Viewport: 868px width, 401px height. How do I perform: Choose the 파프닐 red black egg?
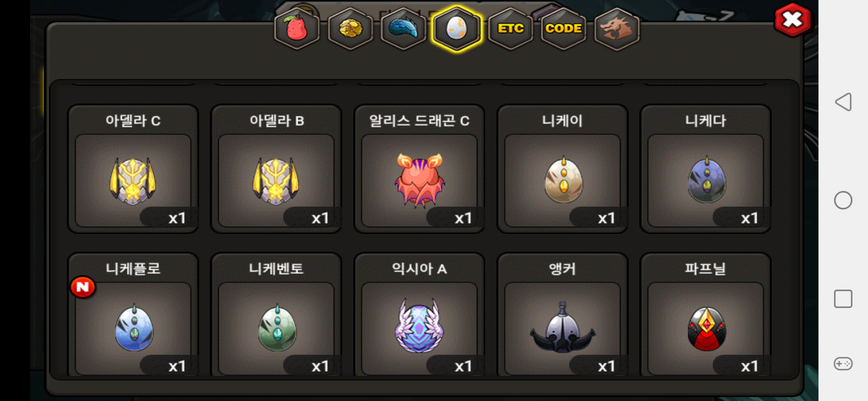point(706,315)
